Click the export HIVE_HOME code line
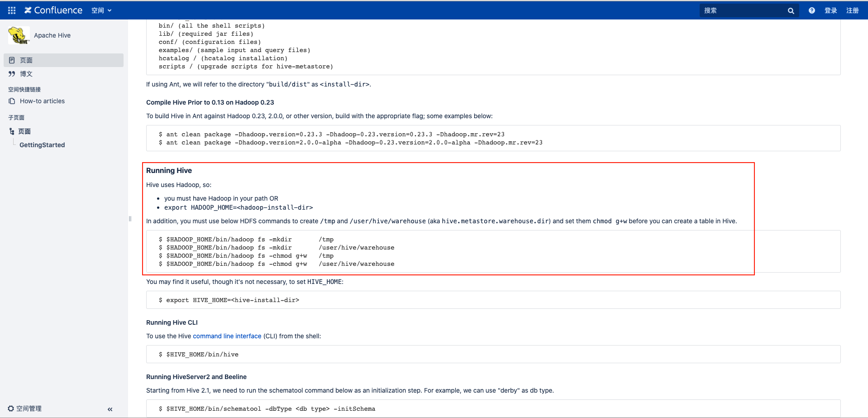 coord(229,300)
